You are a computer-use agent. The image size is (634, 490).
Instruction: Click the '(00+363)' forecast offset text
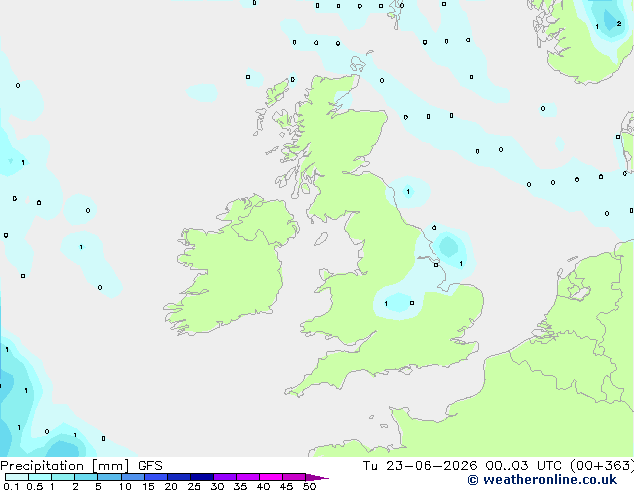click(x=602, y=466)
